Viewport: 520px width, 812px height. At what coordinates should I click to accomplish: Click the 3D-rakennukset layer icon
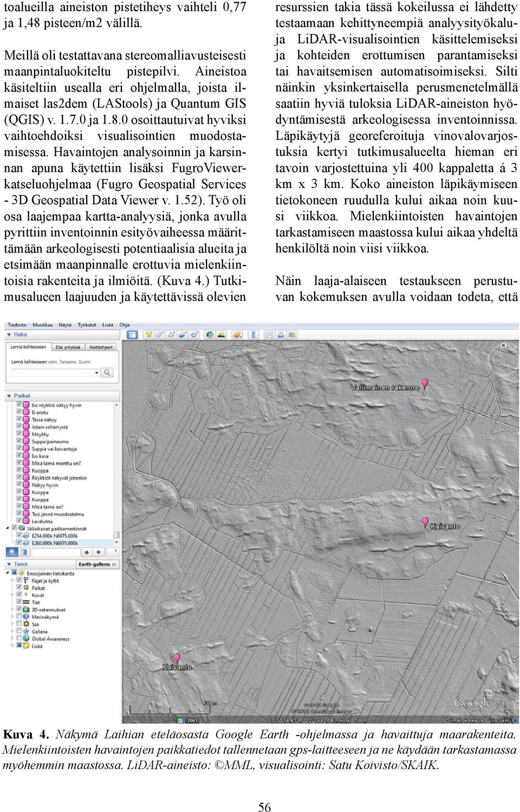point(26,609)
